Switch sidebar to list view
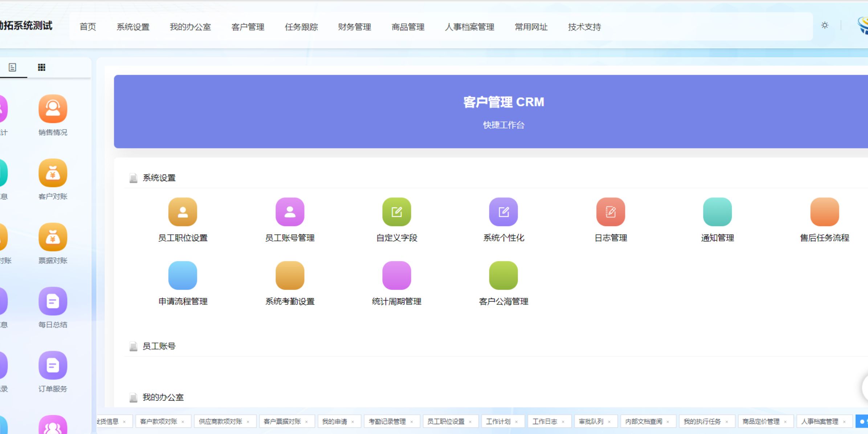The height and width of the screenshot is (434, 868). point(12,67)
